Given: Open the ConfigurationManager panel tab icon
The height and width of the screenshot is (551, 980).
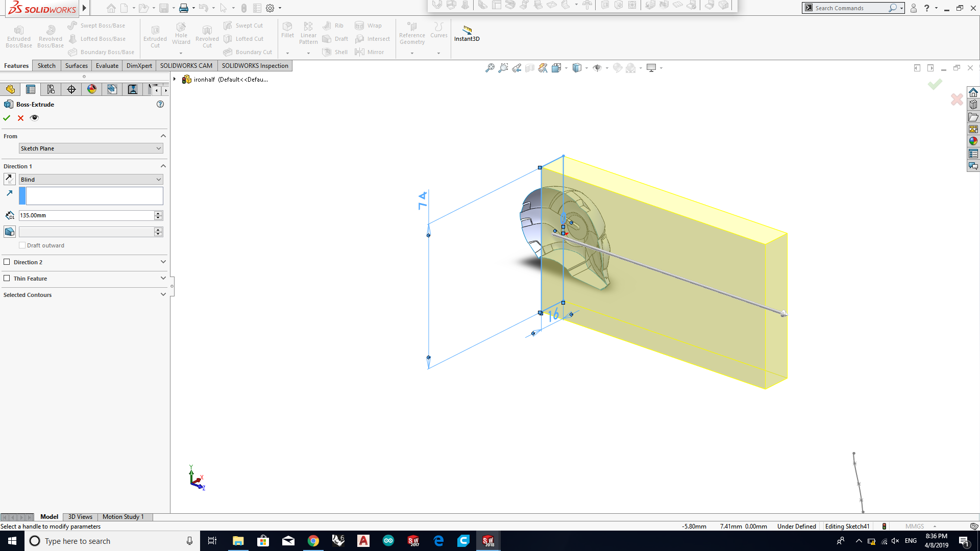Looking at the screenshot, I should pyautogui.click(x=51, y=89).
